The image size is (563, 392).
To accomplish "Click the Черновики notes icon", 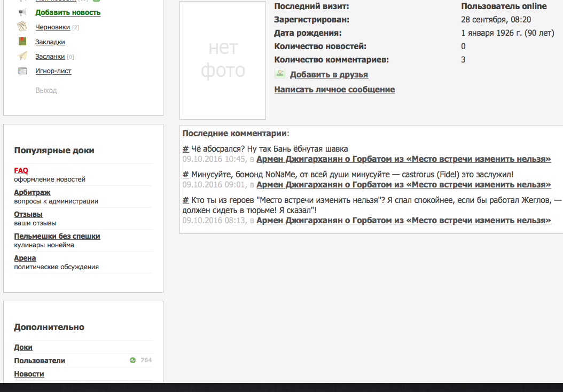I will pyautogui.click(x=22, y=27).
